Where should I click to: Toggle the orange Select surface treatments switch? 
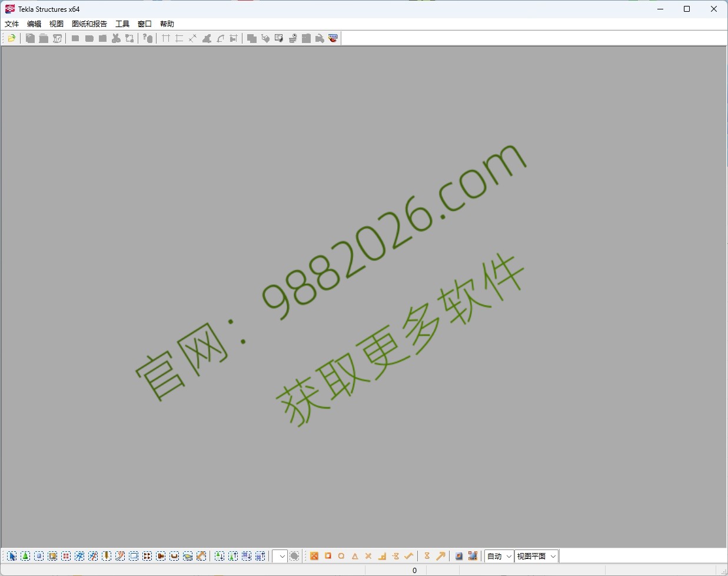click(52, 556)
